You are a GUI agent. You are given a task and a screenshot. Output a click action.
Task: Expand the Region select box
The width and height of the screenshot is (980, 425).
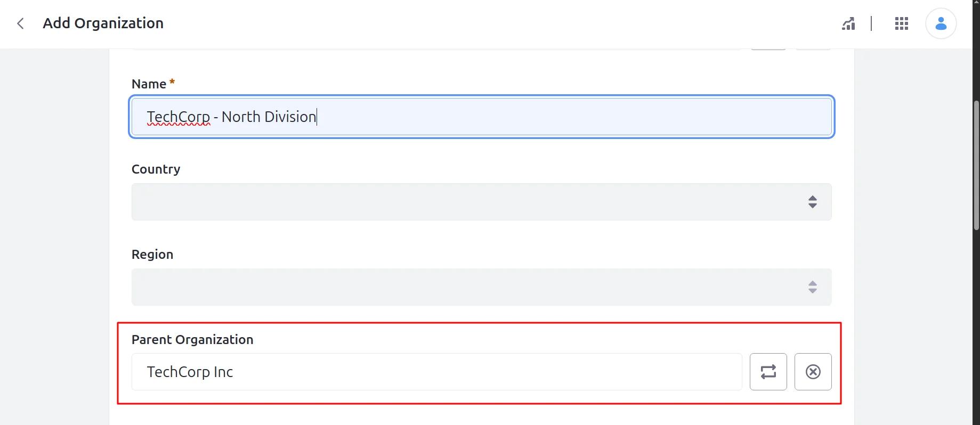click(482, 287)
